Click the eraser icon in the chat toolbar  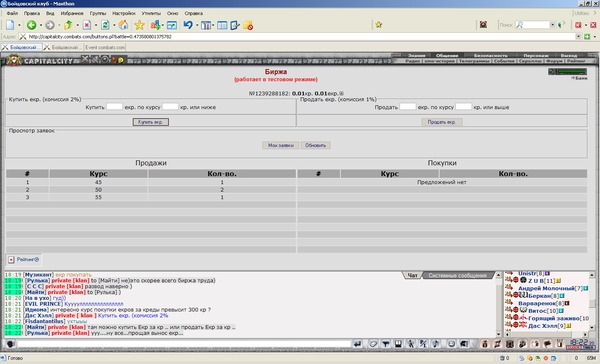point(373,344)
